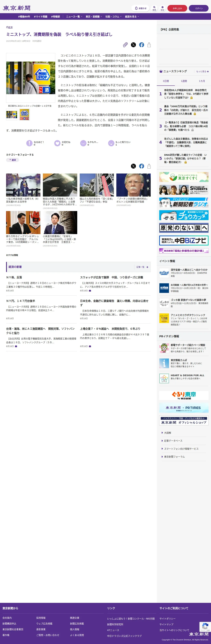Click the 検索 search magnifier icon
Viewport: 211px width, 644px height.
click(x=154, y=8)
